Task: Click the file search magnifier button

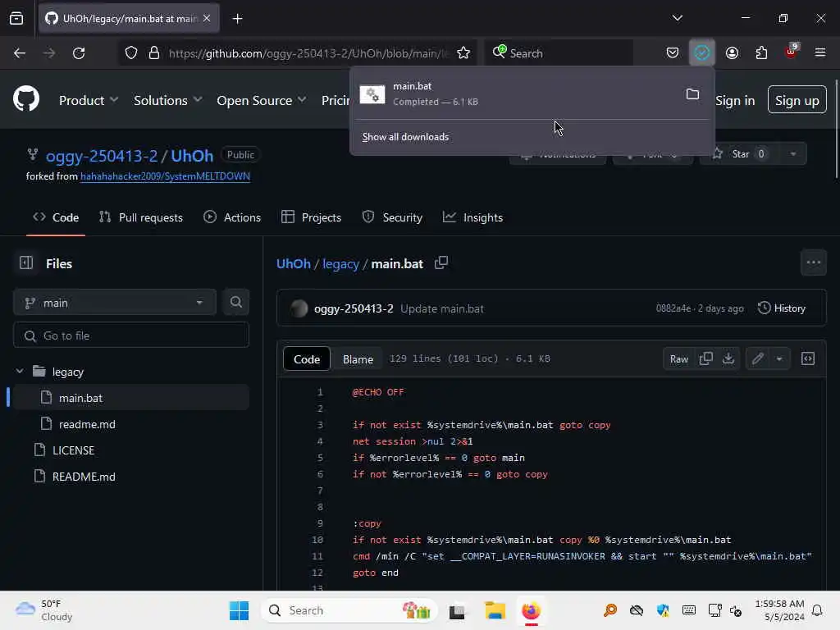Action: click(x=235, y=302)
